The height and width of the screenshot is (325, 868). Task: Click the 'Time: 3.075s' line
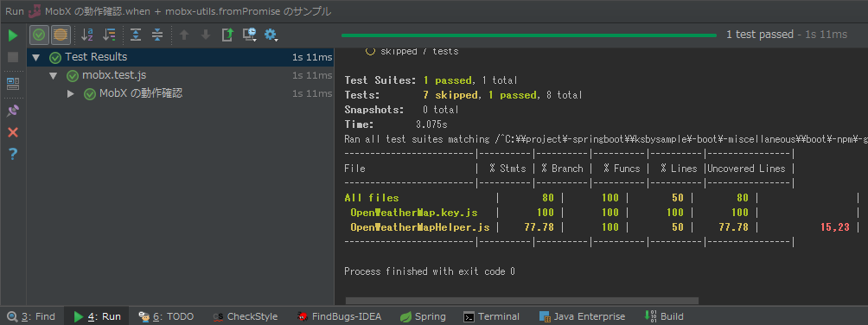click(396, 124)
